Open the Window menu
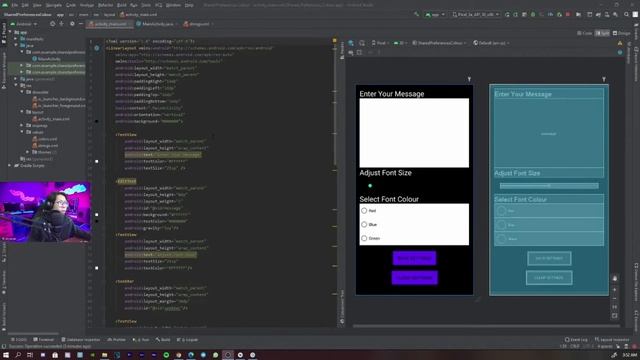 173,5
